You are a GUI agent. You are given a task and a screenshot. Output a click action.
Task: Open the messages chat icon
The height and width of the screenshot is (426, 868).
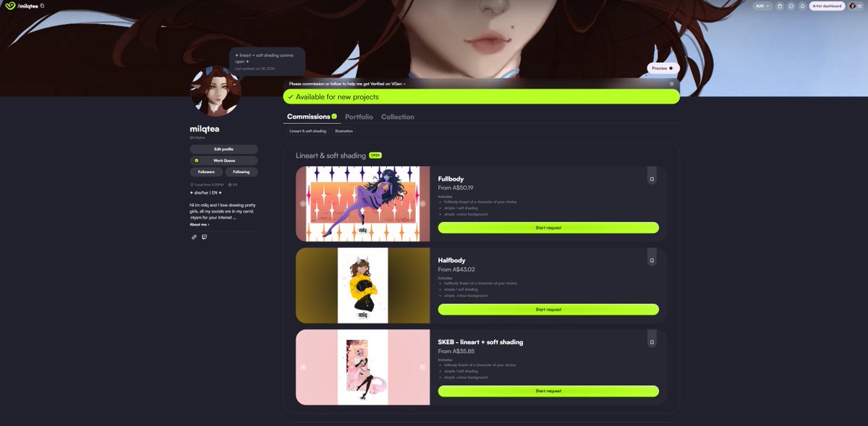tap(791, 6)
